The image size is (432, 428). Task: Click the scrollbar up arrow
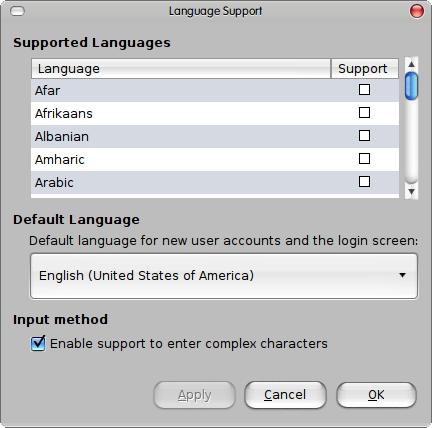(x=411, y=64)
